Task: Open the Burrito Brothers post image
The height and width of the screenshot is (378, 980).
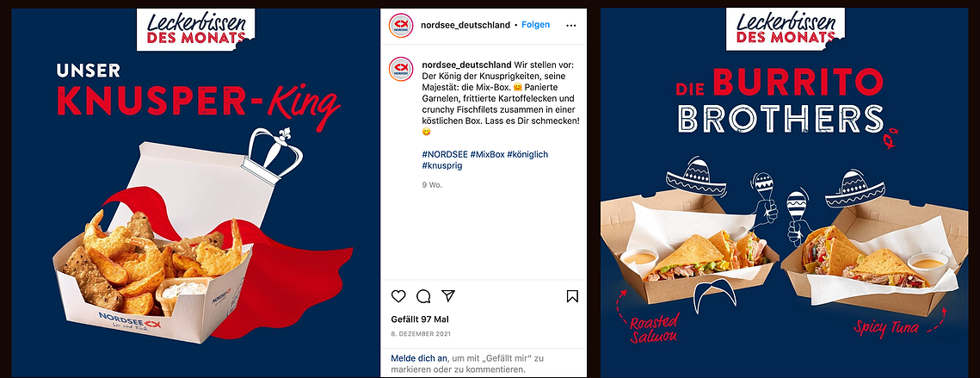Action: pos(785,193)
